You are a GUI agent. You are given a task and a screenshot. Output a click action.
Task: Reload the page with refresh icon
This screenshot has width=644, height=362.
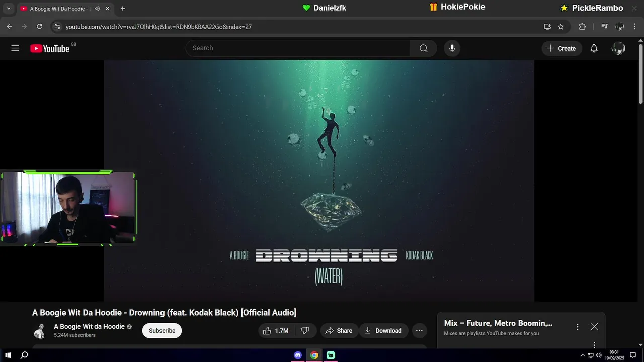[x=39, y=27]
